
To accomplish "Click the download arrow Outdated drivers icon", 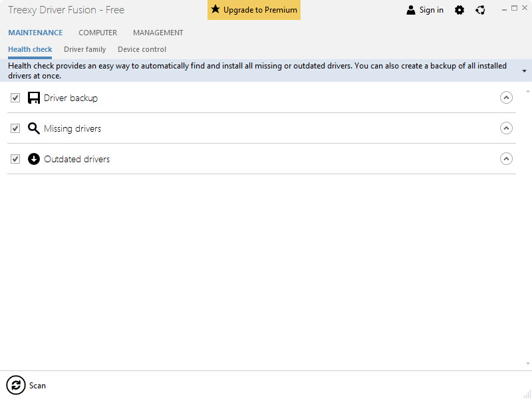I will click(x=34, y=159).
